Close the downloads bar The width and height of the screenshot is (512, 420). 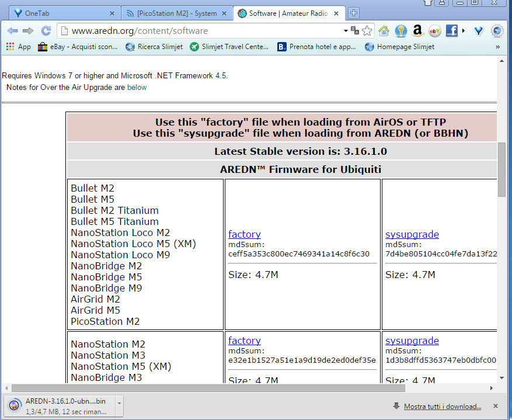point(496,406)
